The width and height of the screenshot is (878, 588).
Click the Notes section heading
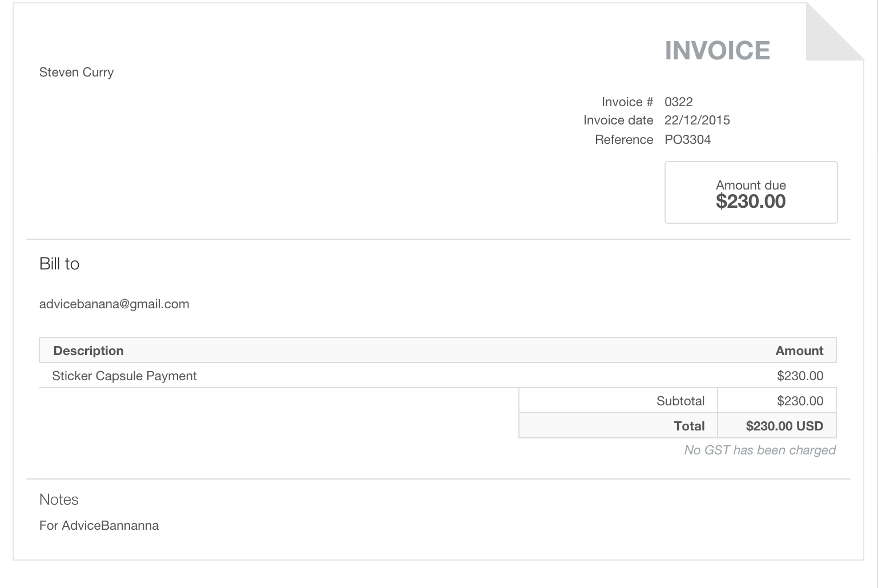(x=59, y=500)
